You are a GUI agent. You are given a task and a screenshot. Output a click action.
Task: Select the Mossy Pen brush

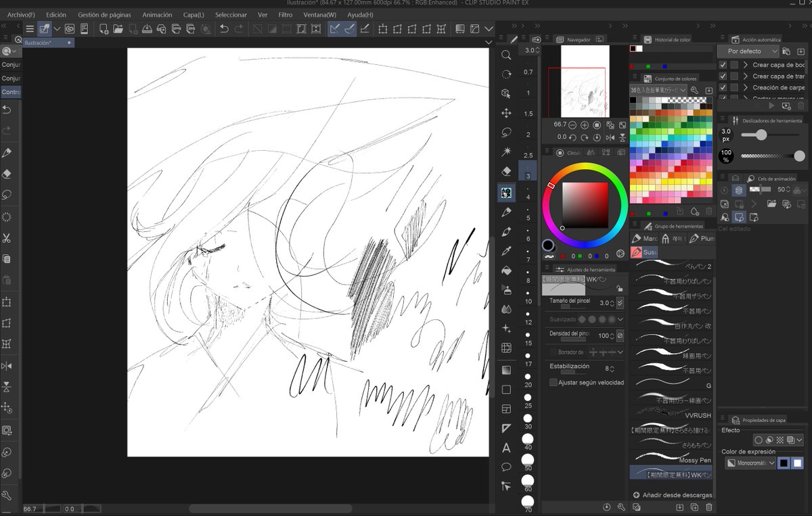(x=671, y=456)
